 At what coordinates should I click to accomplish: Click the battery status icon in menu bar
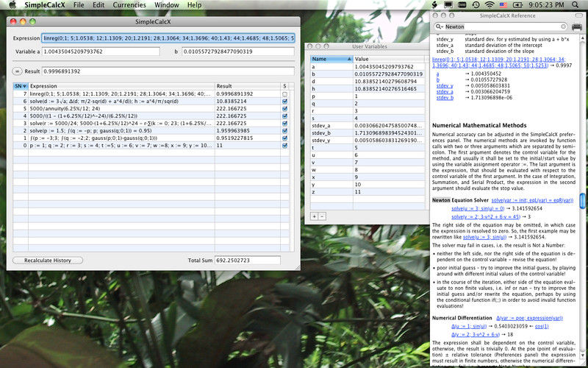(517, 5)
